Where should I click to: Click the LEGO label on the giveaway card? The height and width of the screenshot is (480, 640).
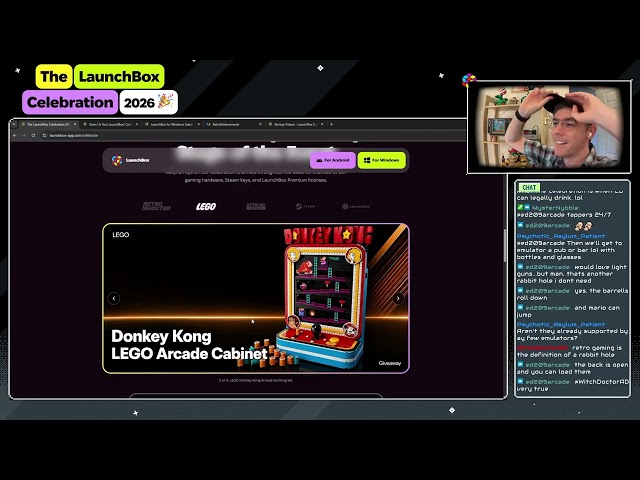click(x=121, y=235)
